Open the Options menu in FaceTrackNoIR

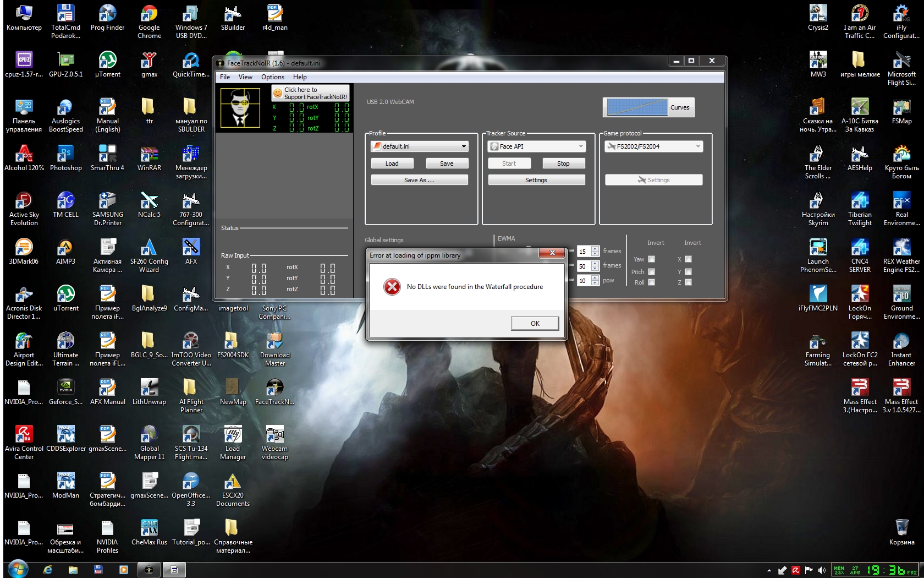point(273,77)
